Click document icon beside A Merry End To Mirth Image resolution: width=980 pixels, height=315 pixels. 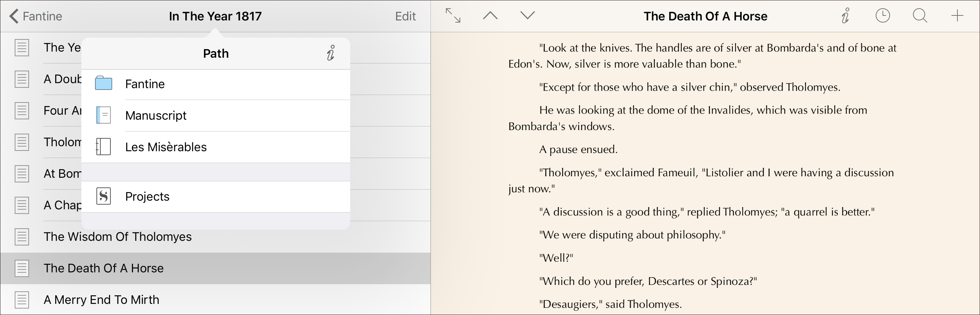tap(22, 300)
